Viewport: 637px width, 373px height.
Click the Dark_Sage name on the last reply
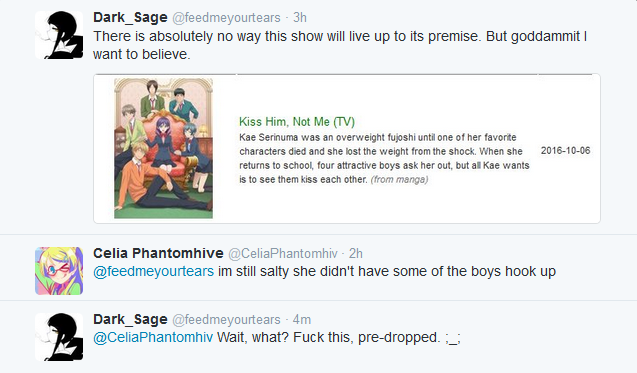[130, 319]
